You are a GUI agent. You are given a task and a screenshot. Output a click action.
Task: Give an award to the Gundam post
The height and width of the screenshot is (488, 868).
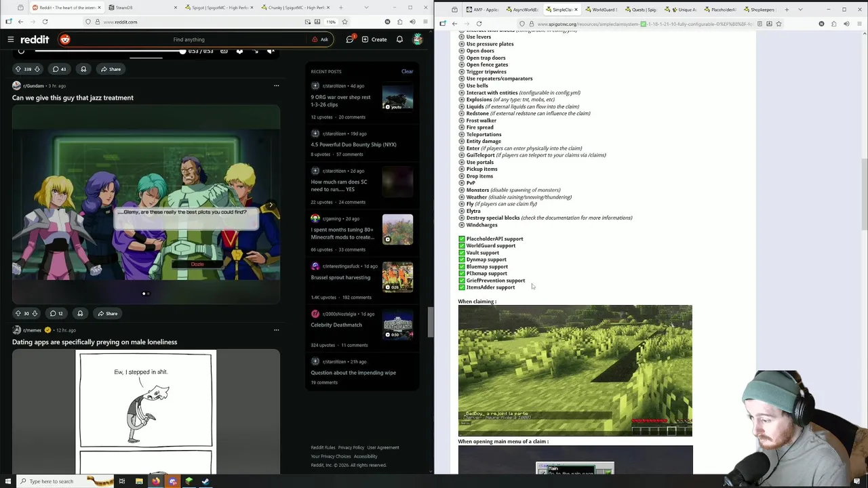(80, 313)
